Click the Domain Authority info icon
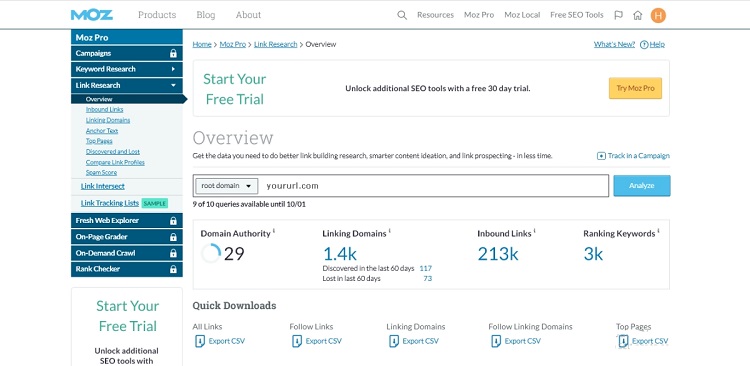 pyautogui.click(x=274, y=231)
